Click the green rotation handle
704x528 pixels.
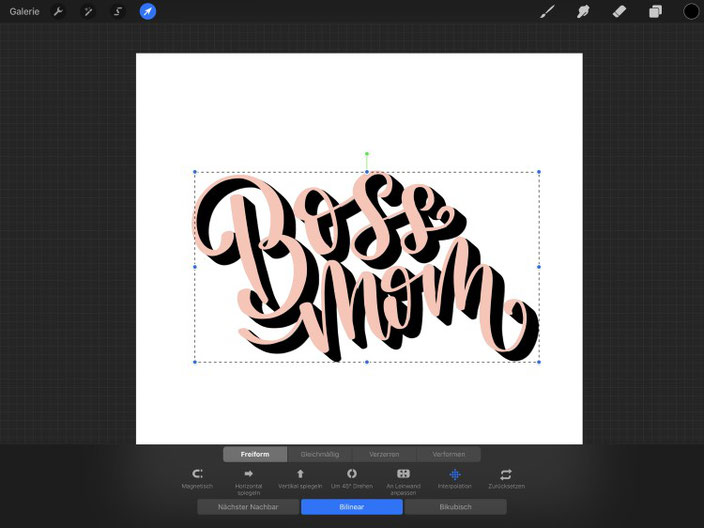367,154
